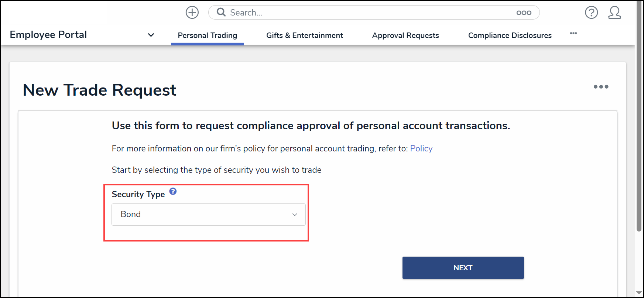Click the Employee Portal application title
Viewport: 644px width, 298px height.
tap(48, 35)
